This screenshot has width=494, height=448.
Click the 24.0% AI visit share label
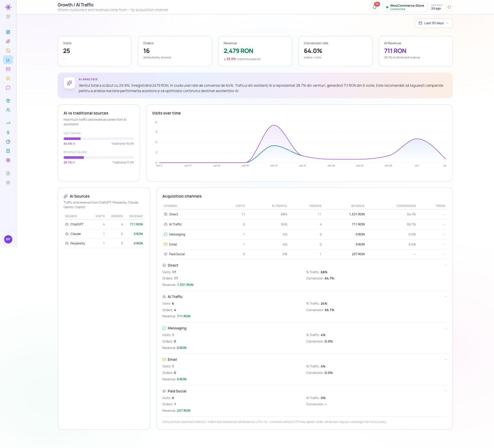click(69, 144)
